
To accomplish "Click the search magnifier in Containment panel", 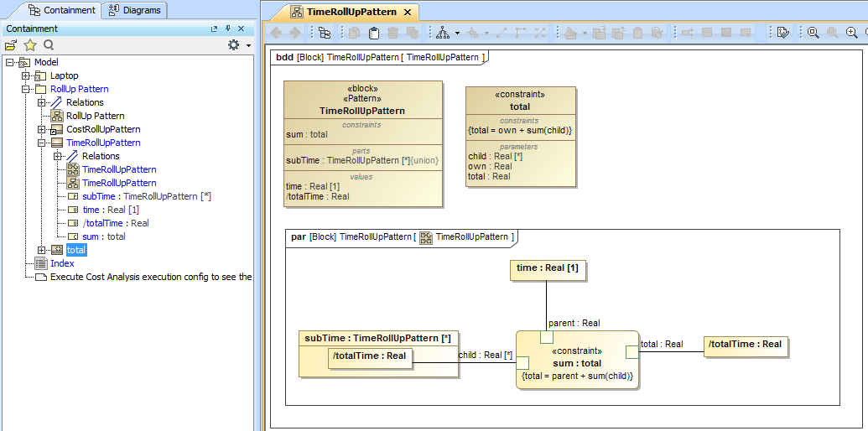I will click(x=49, y=45).
